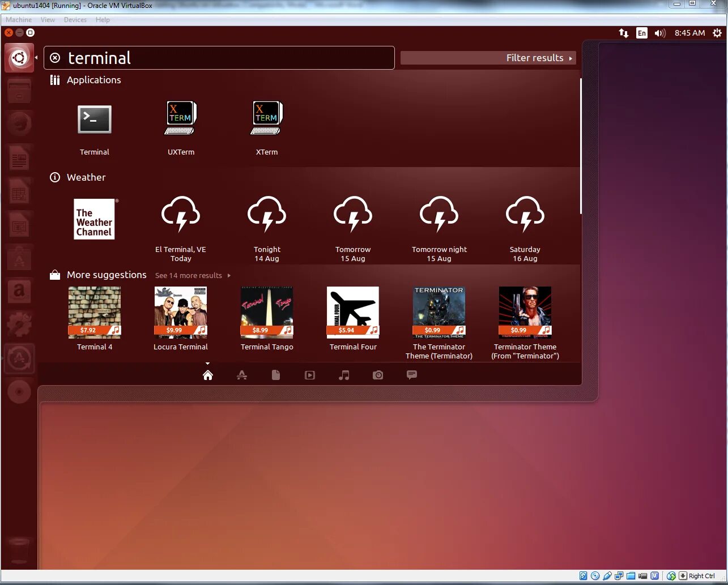
Task: Click into the Dash search field
Action: tap(219, 58)
